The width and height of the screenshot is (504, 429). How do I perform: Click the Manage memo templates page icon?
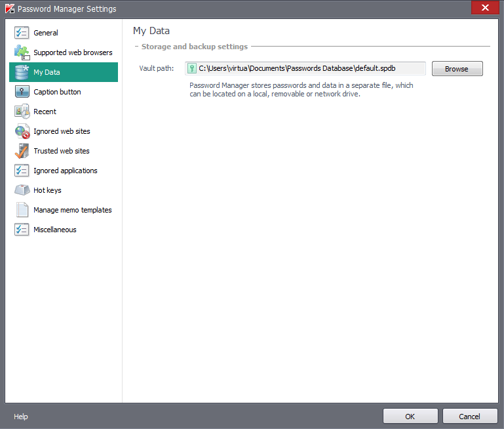(22, 210)
